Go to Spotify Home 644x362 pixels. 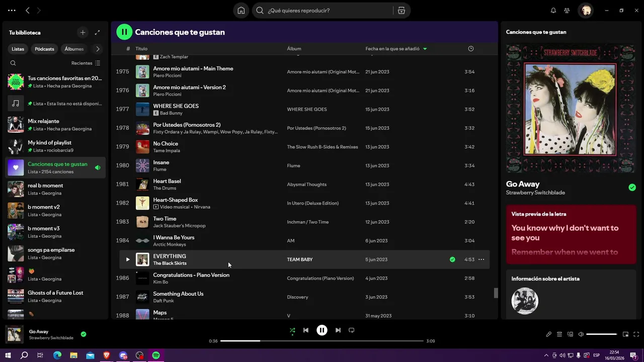coord(241,11)
